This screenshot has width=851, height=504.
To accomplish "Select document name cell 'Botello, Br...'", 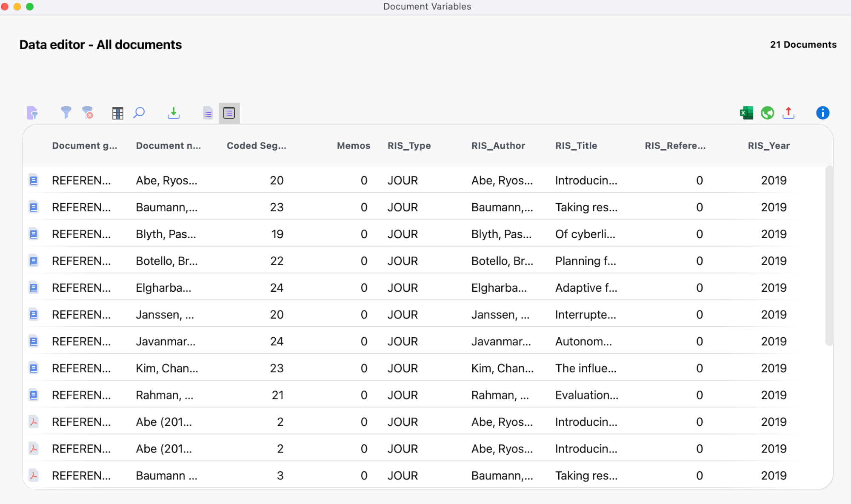I will click(167, 261).
